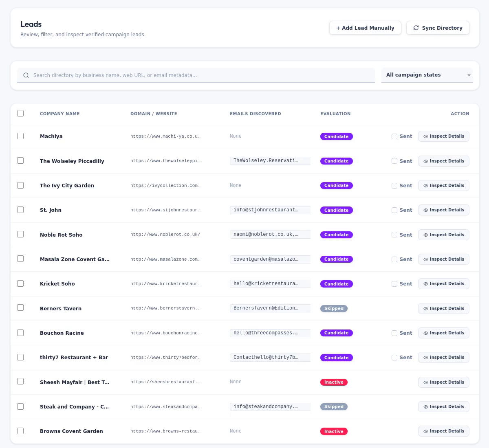Click the Skipped badge for Steak and Company

pos(334,406)
